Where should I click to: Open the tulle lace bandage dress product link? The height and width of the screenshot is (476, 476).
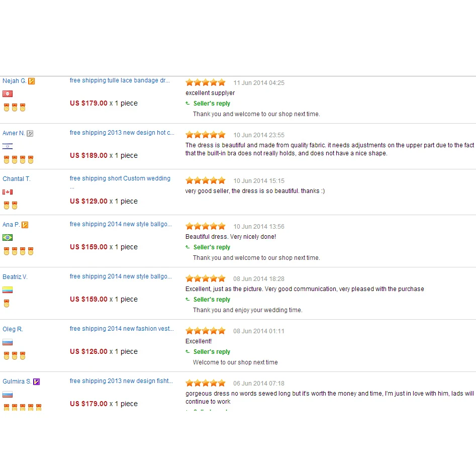pyautogui.click(x=120, y=80)
